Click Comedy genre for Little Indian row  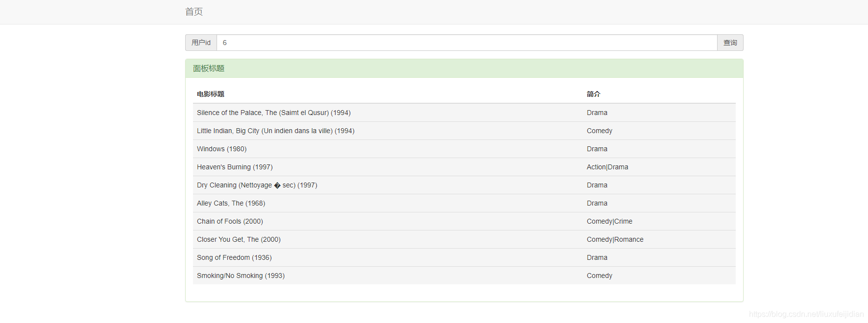pyautogui.click(x=600, y=131)
